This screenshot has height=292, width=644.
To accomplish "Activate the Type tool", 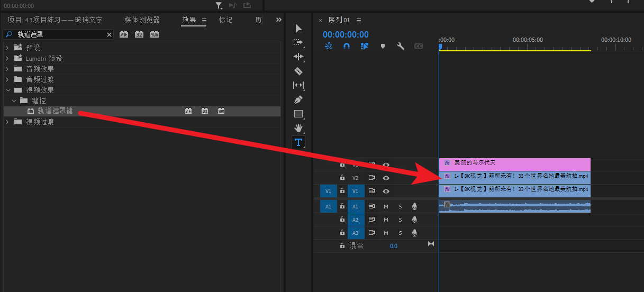I will click(x=298, y=142).
